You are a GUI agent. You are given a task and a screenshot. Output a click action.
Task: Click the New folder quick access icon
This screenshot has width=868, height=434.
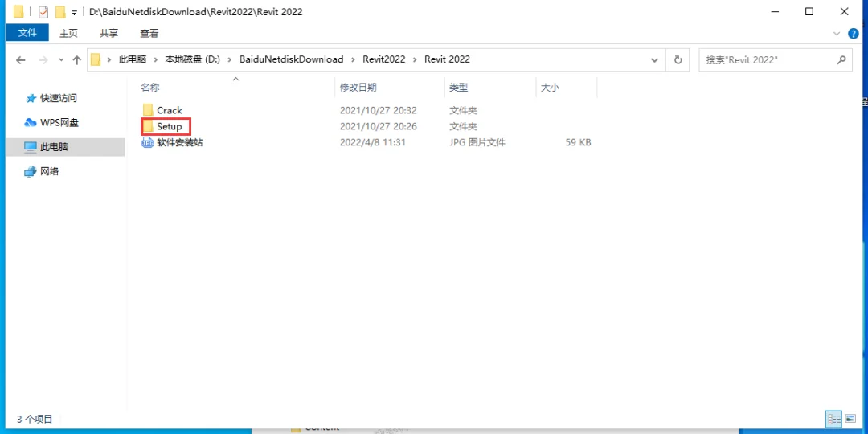[60, 11]
